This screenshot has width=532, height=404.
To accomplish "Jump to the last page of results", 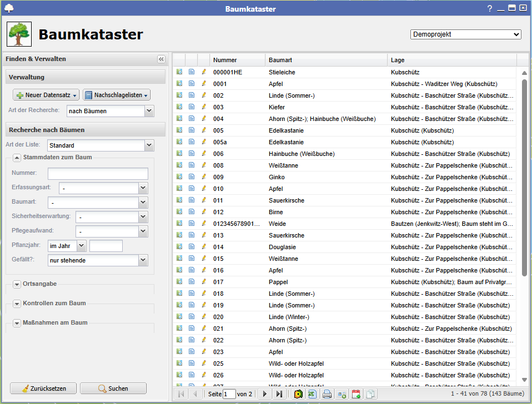I will 279,394.
